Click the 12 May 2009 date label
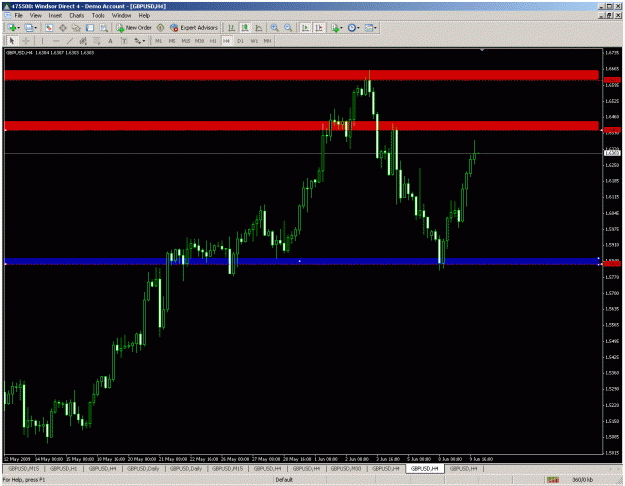The width and height of the screenshot is (625, 486). pyautogui.click(x=18, y=459)
